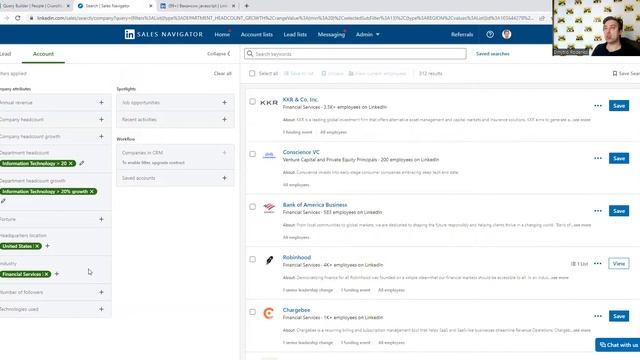Open a new browser tab
Screen dimensions: 640x360
click(247, 6)
